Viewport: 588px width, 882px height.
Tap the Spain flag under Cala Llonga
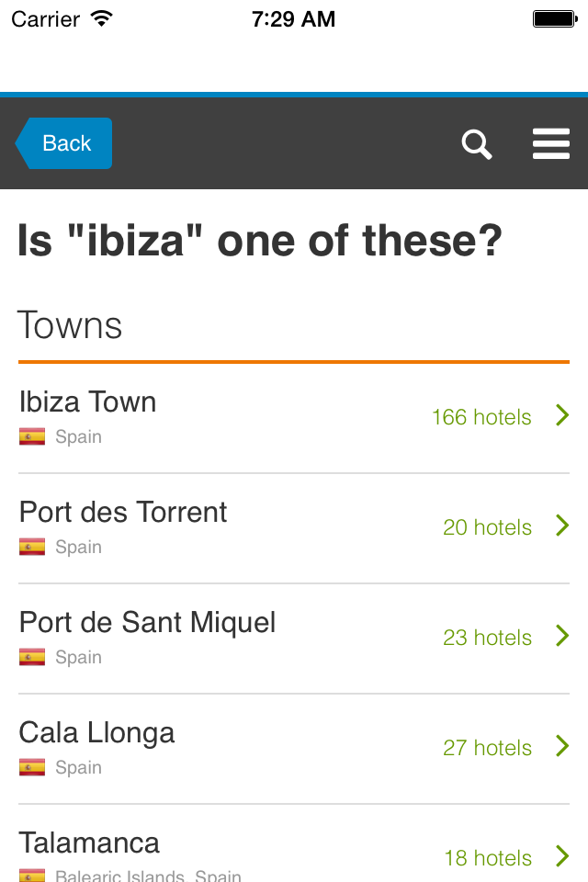32,767
